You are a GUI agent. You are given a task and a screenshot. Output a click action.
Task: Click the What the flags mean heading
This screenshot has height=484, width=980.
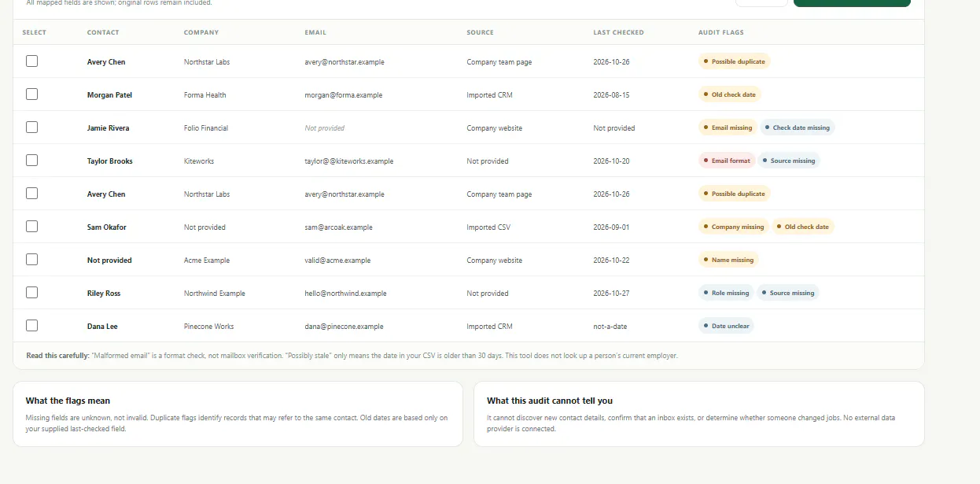pos(68,401)
